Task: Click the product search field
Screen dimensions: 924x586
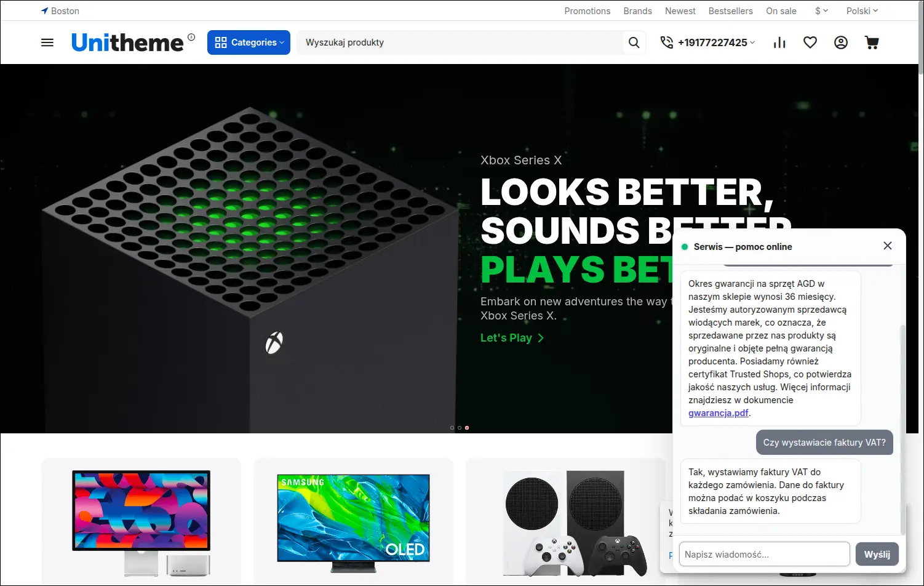Action: 461,42
